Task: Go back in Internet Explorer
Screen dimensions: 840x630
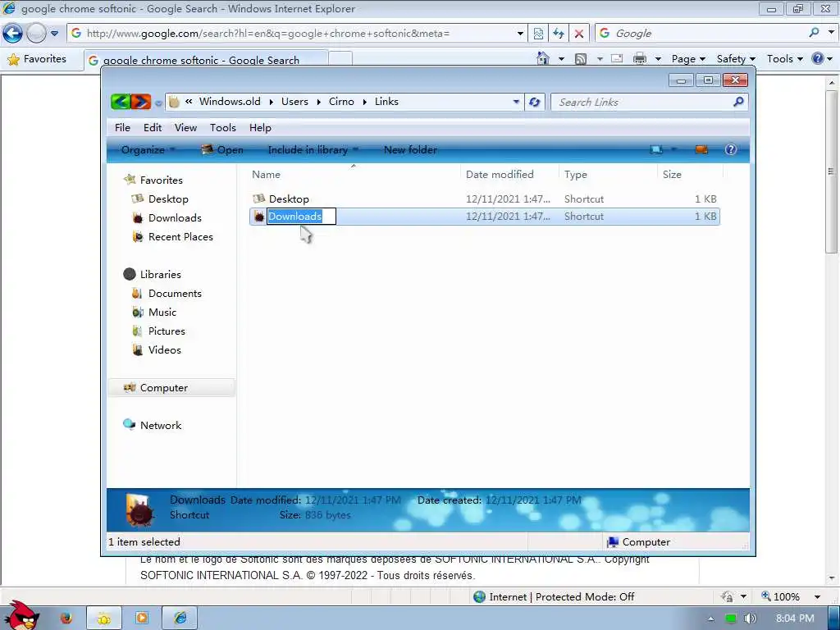Action: [13, 33]
